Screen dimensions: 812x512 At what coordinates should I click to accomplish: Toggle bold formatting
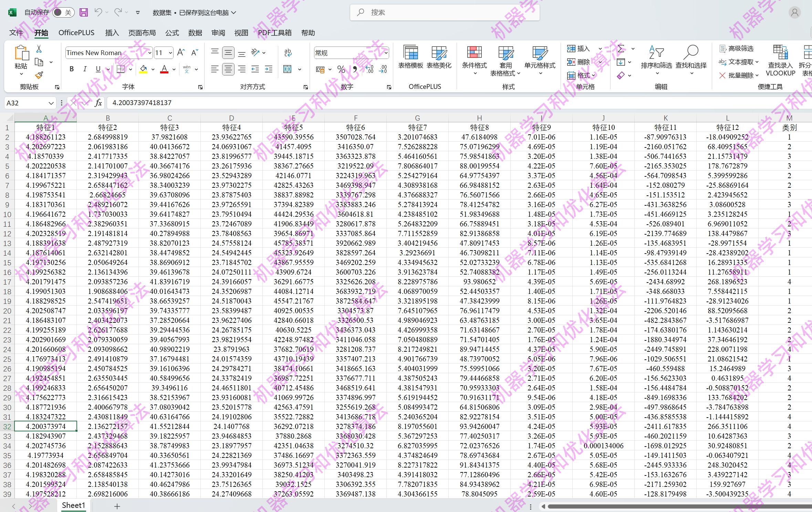[72, 69]
